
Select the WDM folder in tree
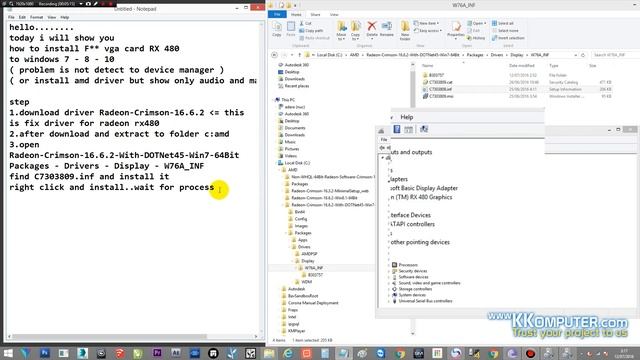[306, 282]
